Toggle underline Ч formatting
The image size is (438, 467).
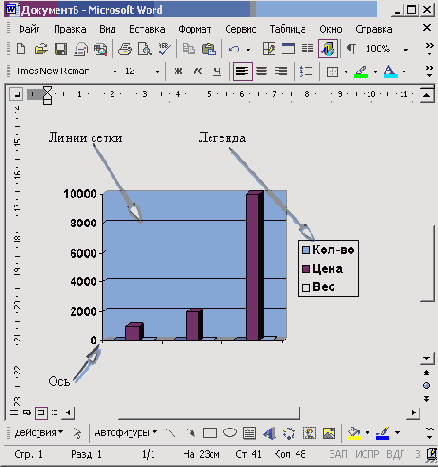pyautogui.click(x=217, y=71)
